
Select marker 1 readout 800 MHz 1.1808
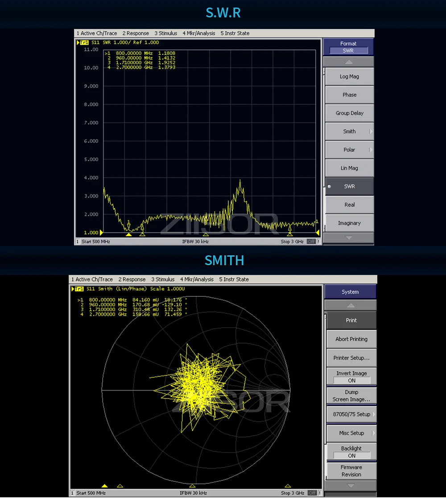pos(140,53)
